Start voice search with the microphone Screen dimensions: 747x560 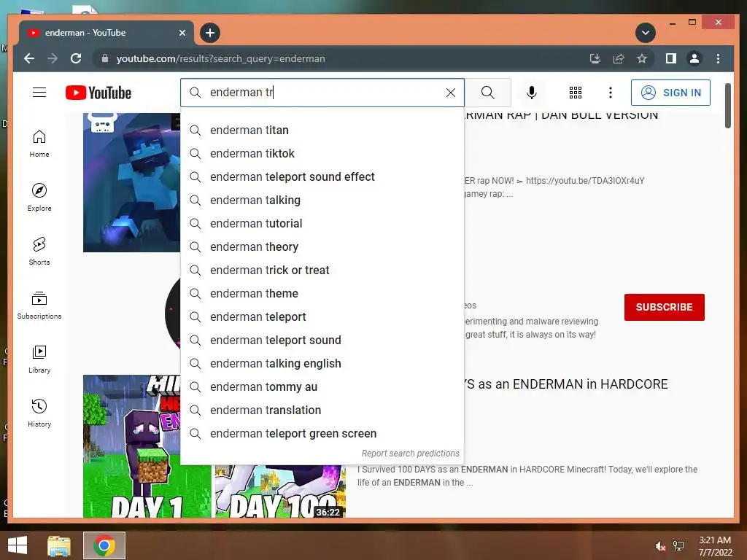point(532,93)
